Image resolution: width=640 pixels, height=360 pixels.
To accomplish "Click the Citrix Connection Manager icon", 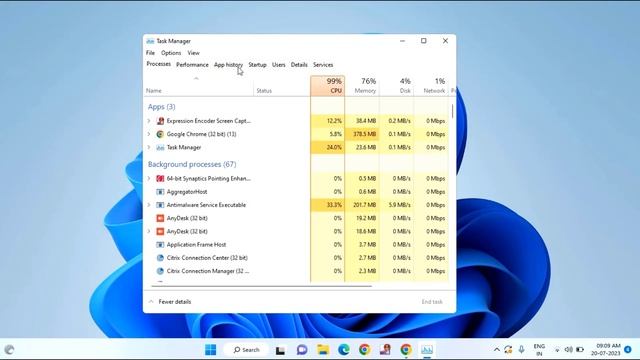I will [x=160, y=271].
